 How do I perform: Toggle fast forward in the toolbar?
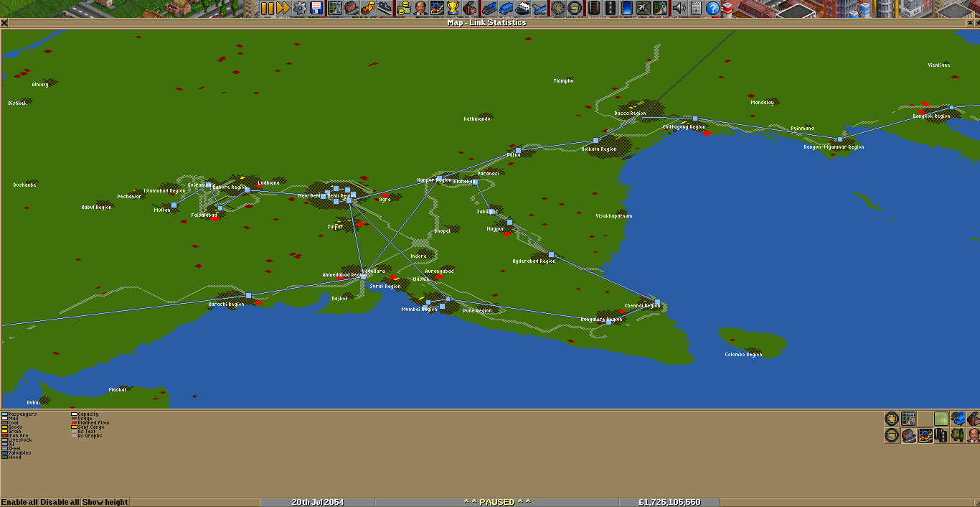(283, 9)
